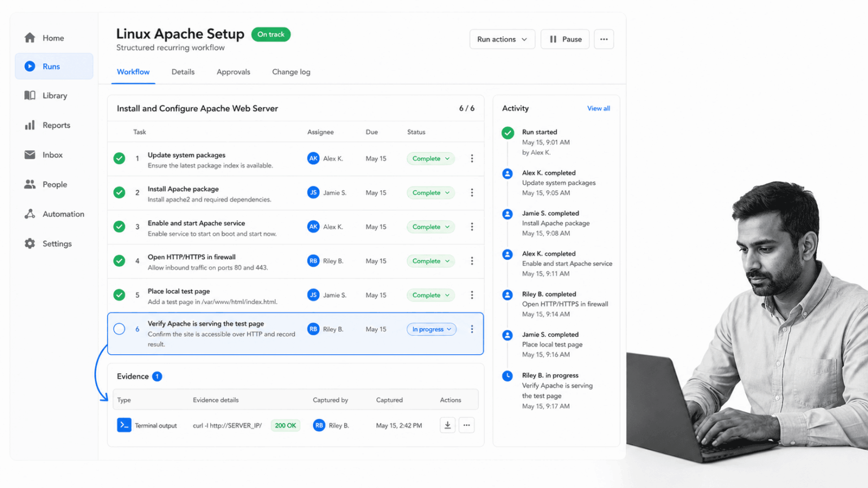
Task: Open the three-dot menu for task 6
Action: point(472,329)
